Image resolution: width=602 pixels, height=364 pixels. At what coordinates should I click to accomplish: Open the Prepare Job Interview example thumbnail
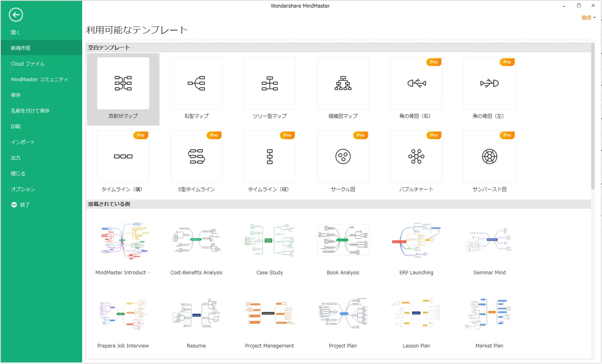click(x=123, y=314)
